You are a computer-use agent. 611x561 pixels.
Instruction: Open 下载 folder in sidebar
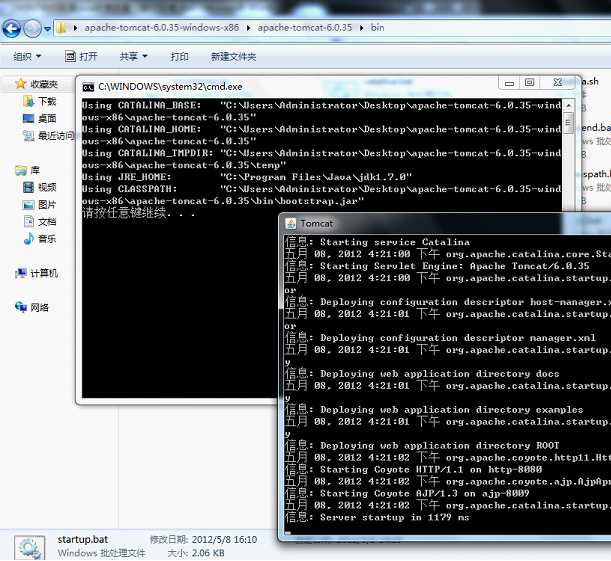47,102
